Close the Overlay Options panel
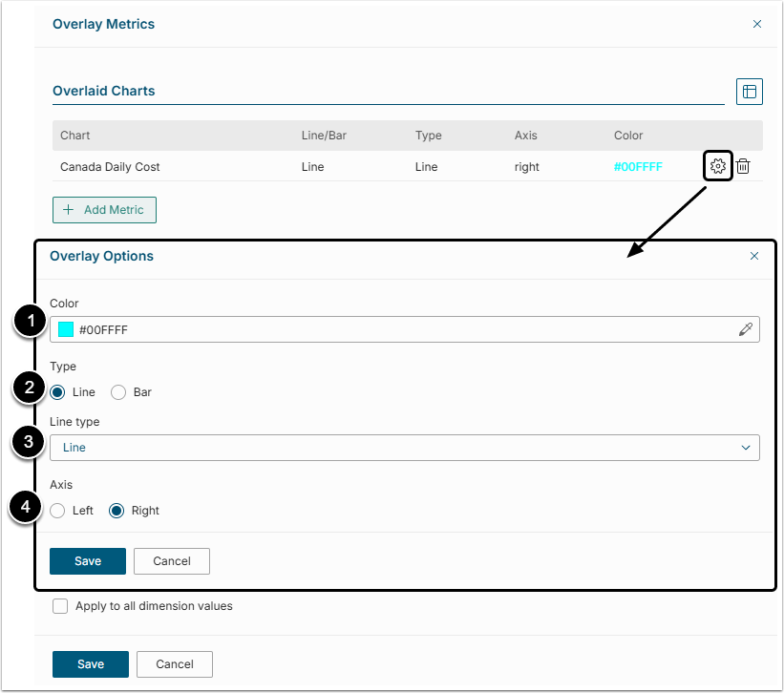The height and width of the screenshot is (693, 784). pyautogui.click(x=754, y=256)
